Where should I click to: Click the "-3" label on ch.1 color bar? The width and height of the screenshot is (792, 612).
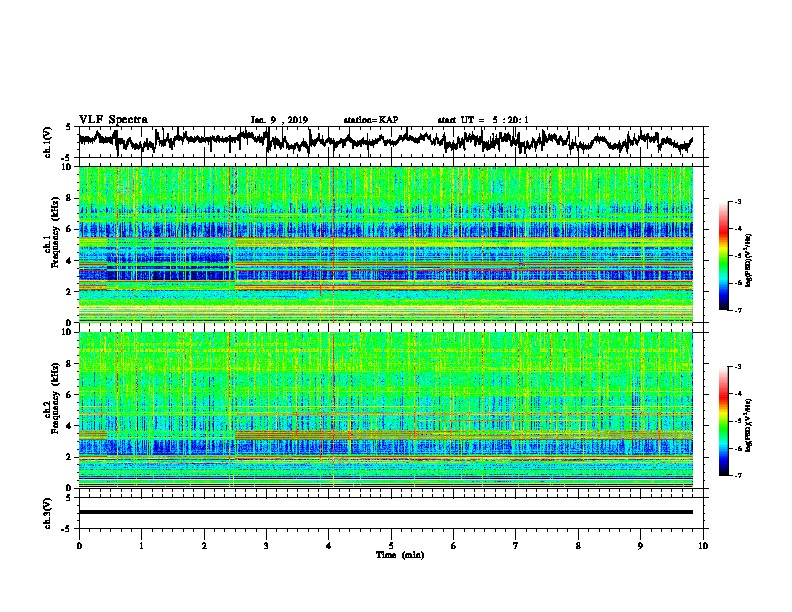coord(738,201)
